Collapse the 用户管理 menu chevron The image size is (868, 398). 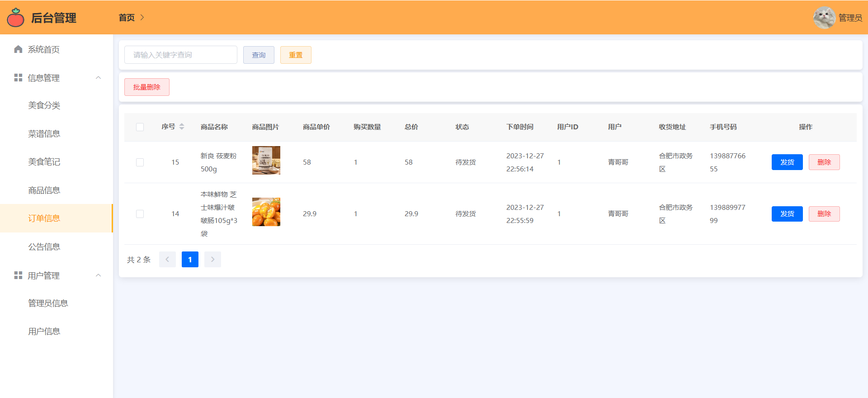tap(98, 275)
